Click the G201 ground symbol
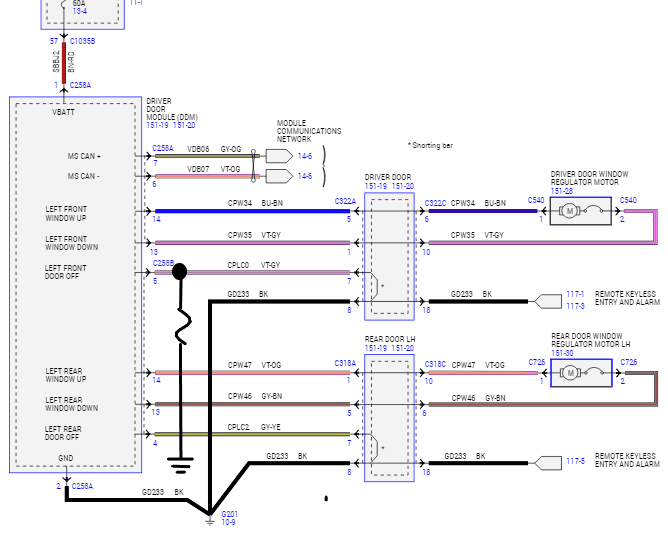The width and height of the screenshot is (668, 538). (210, 521)
